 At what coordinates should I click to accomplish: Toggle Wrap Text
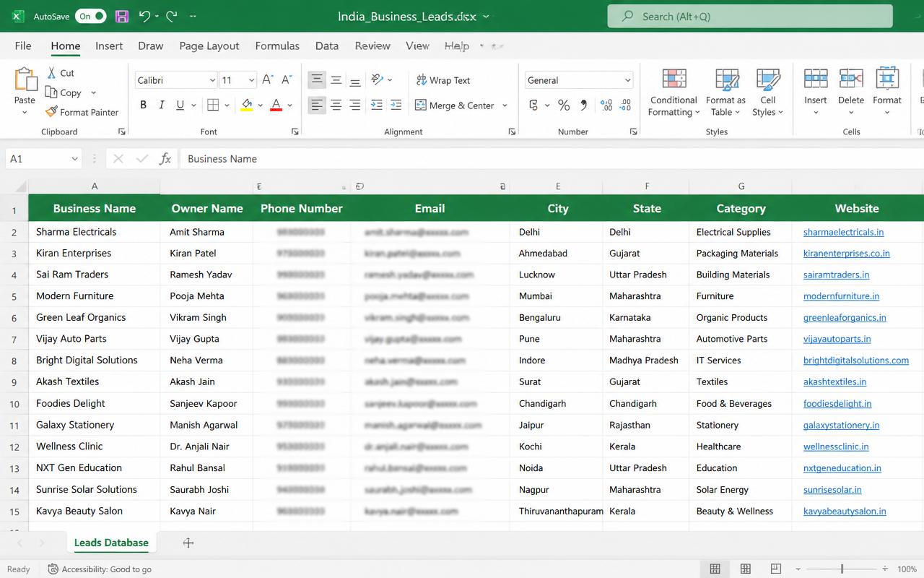pos(443,80)
